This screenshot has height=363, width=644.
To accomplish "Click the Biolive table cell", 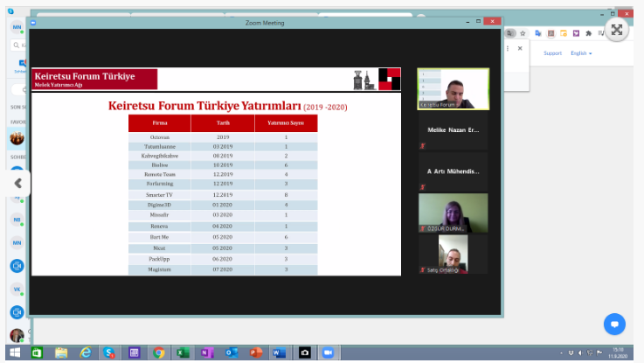I will (x=159, y=165).
